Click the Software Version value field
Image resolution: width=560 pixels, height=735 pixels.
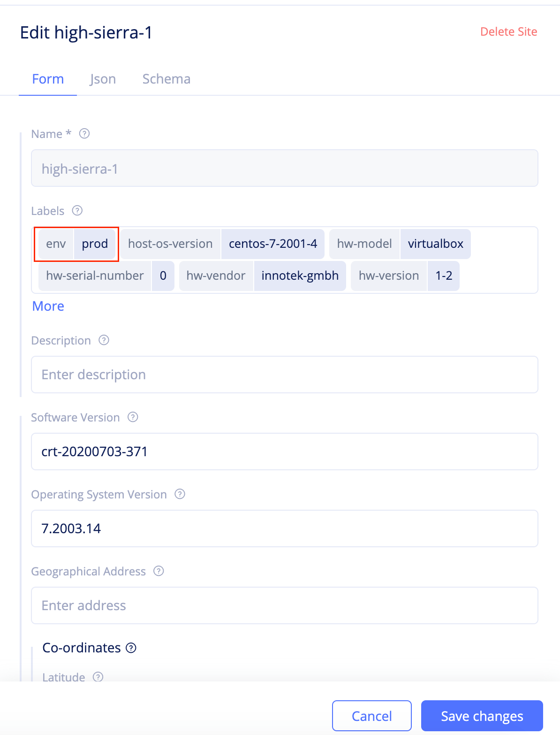(x=284, y=452)
